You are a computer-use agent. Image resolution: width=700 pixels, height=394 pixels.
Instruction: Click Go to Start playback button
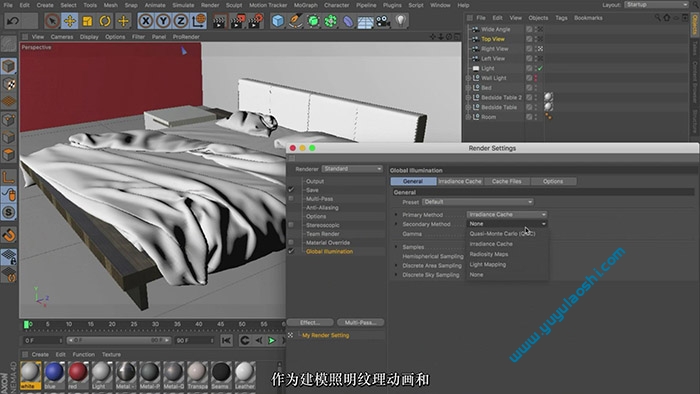pos(226,340)
